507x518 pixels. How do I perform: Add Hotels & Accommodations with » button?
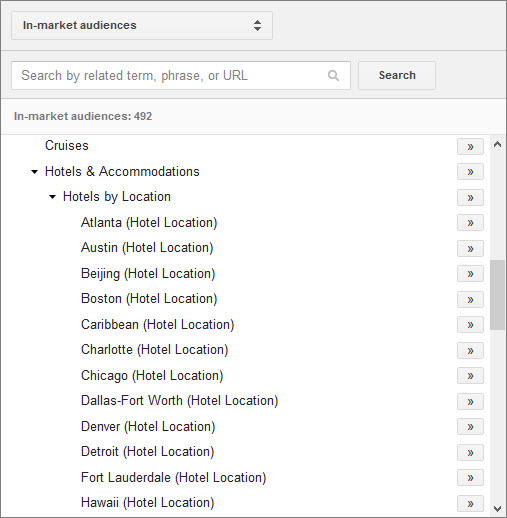point(470,172)
